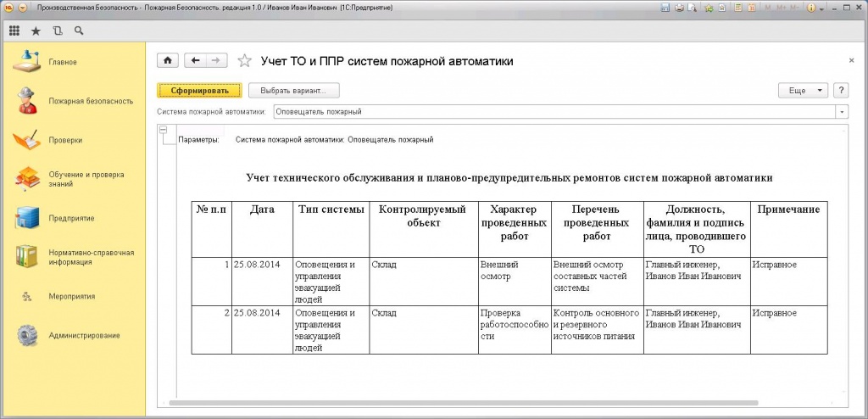Open the sections grid menu icon
Viewport: 868px width, 419px height.
14,31
